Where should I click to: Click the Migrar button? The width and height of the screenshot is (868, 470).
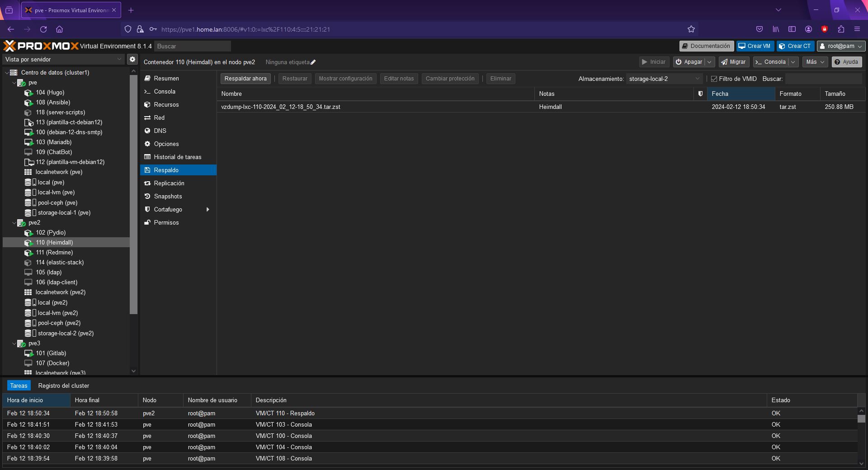[x=733, y=62]
